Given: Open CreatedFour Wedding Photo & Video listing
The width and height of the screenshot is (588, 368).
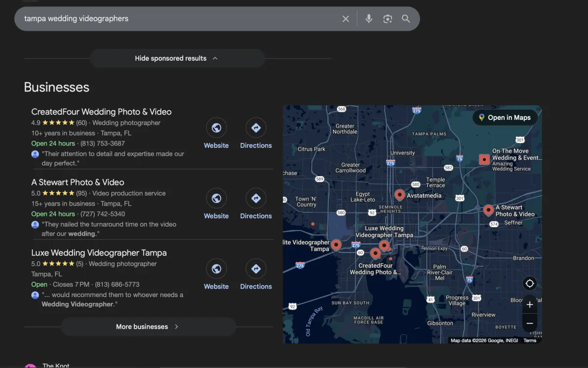Looking at the screenshot, I should pyautogui.click(x=101, y=112).
